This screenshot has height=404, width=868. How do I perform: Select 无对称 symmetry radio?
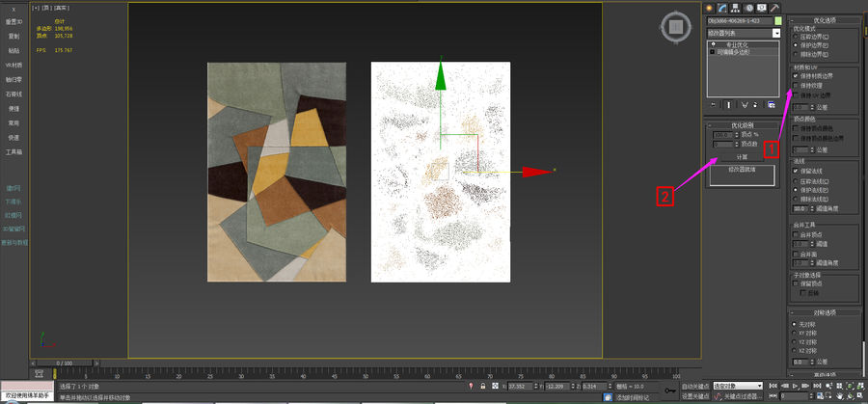795,324
